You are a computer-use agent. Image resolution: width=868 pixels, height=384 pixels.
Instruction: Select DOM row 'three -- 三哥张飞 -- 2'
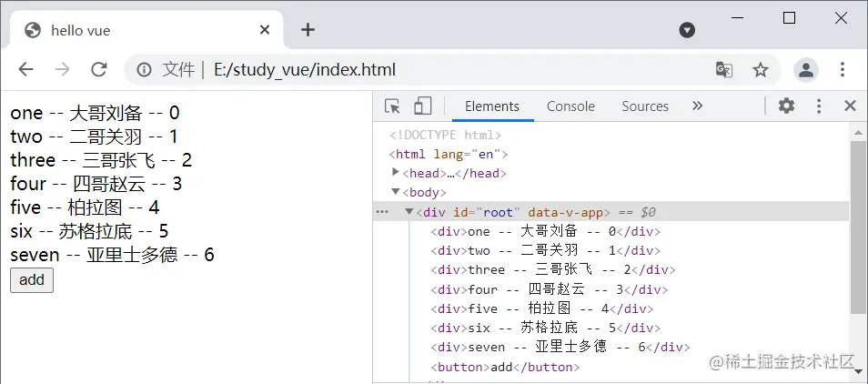tap(552, 270)
